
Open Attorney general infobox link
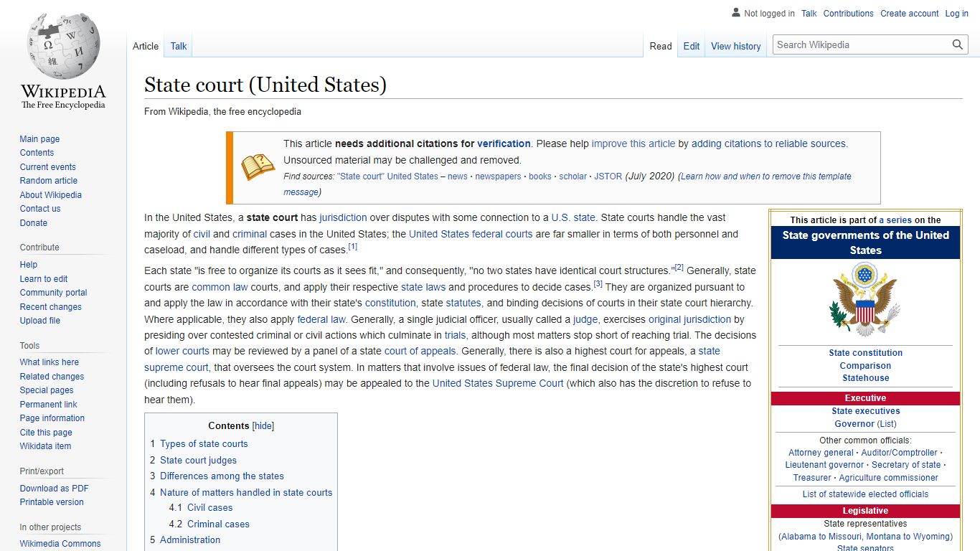pos(821,453)
